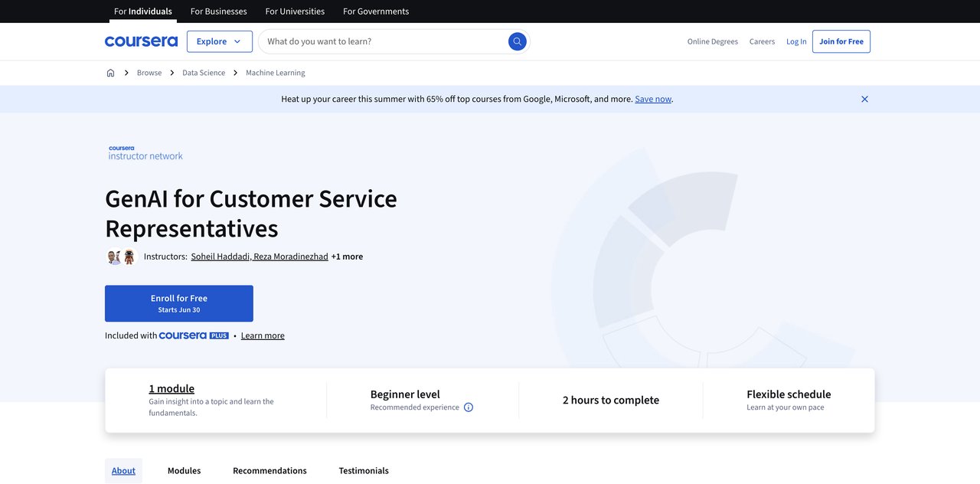
Task: Open Recommended experience info icon
Action: pyautogui.click(x=469, y=407)
